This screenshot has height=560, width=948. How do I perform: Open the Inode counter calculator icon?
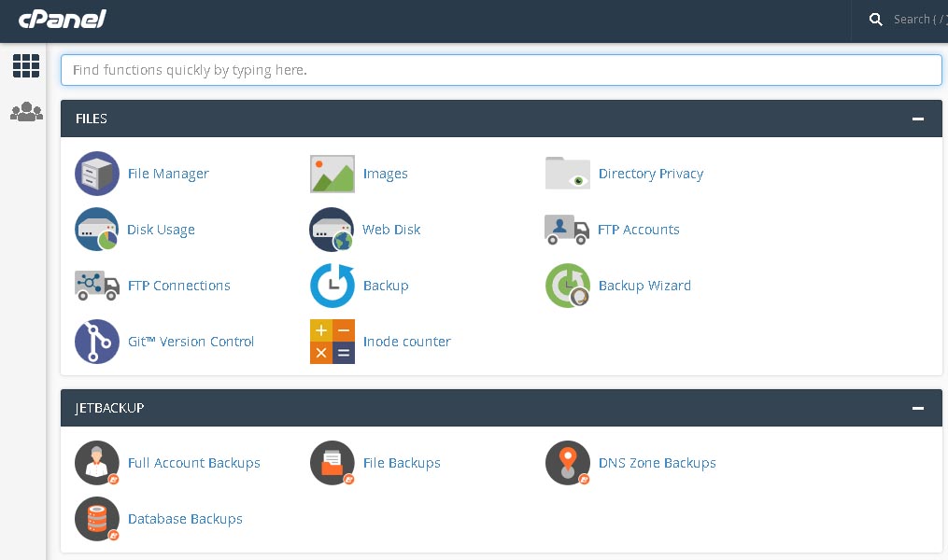coord(332,342)
